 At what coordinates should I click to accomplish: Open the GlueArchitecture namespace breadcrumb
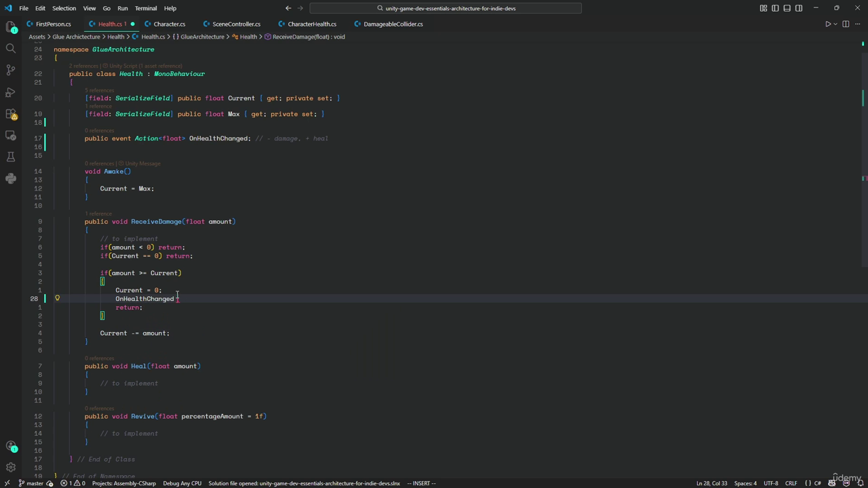tap(198, 37)
